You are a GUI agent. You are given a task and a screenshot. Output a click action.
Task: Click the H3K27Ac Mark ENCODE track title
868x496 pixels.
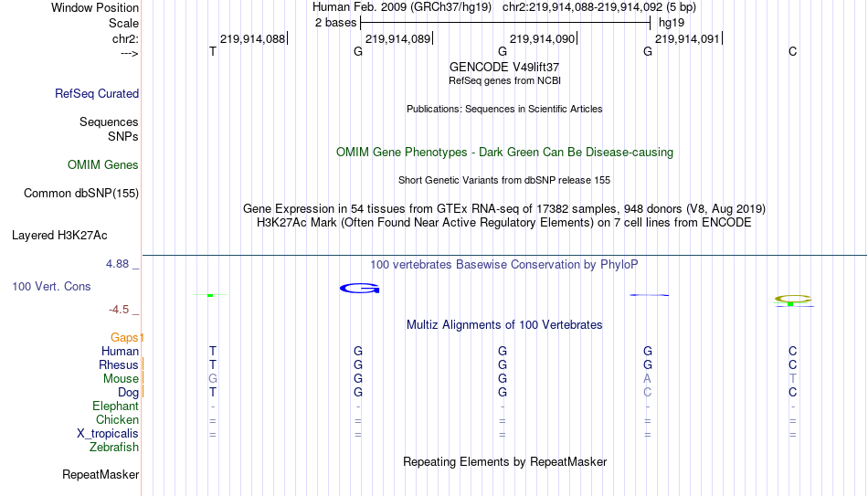504,223
